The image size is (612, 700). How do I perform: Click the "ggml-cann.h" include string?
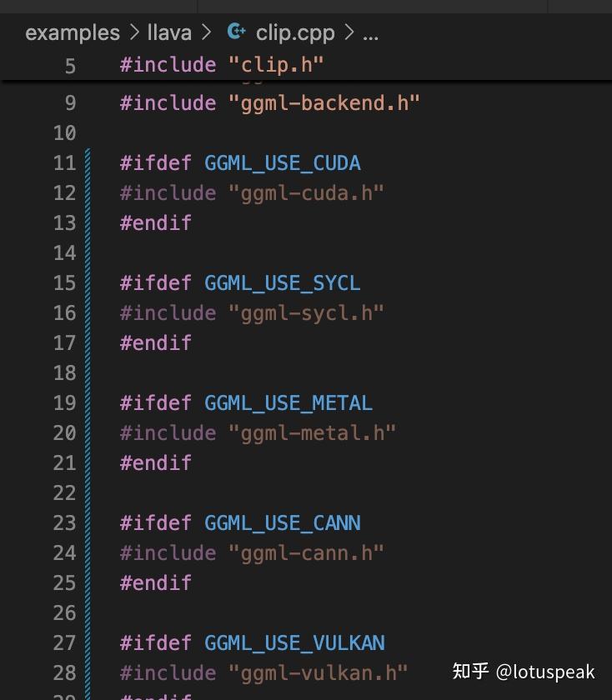[306, 552]
